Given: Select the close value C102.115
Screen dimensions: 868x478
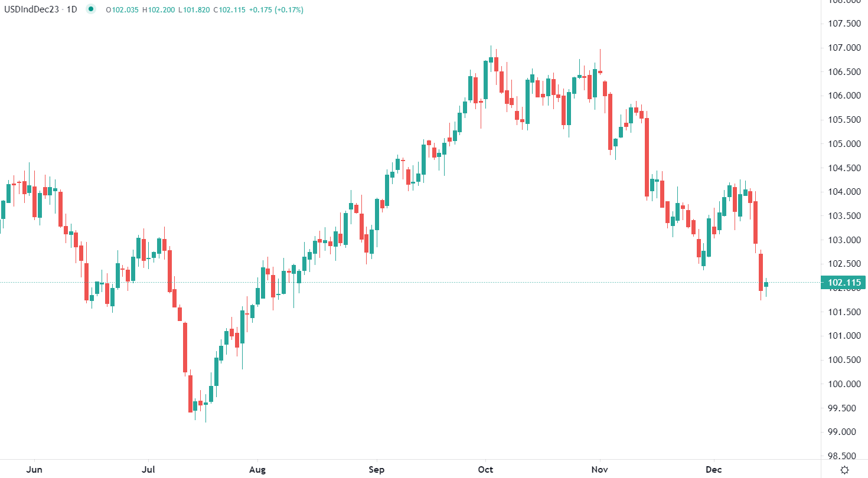Looking at the screenshot, I should 230,10.
